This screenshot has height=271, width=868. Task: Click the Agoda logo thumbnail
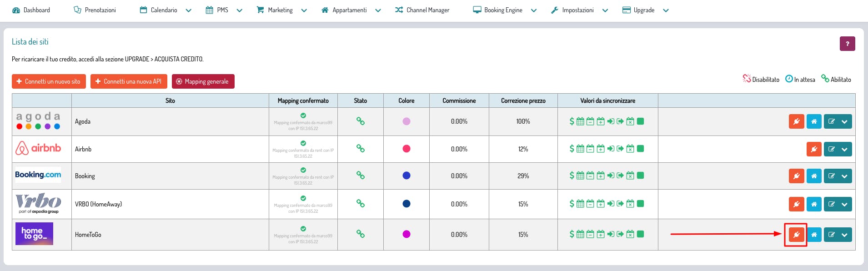(38, 121)
